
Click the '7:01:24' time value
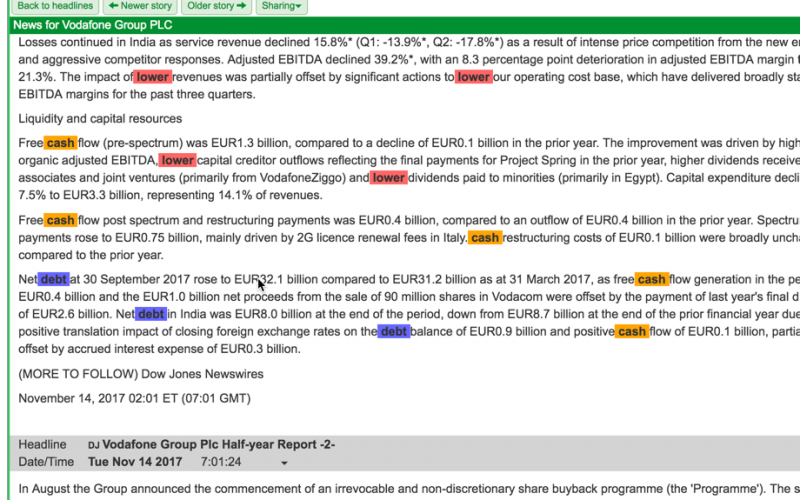pos(220,462)
